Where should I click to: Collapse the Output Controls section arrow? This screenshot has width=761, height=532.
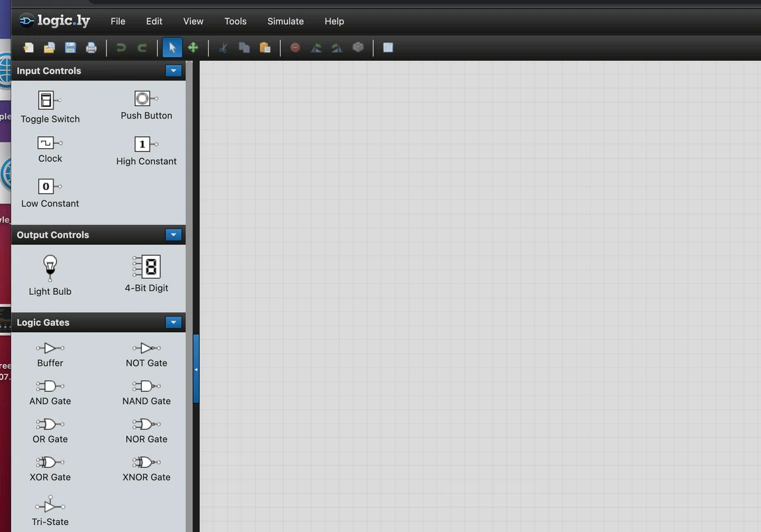click(x=174, y=235)
